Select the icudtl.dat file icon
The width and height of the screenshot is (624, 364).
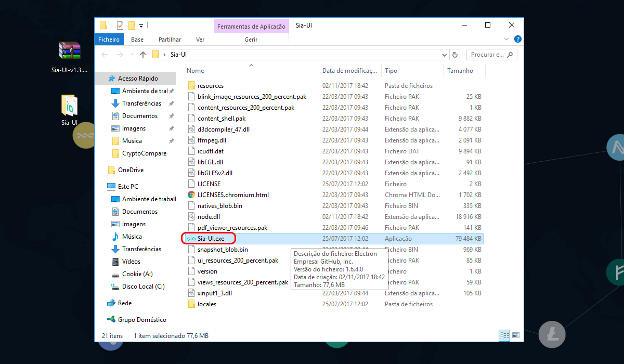pyautogui.click(x=191, y=151)
